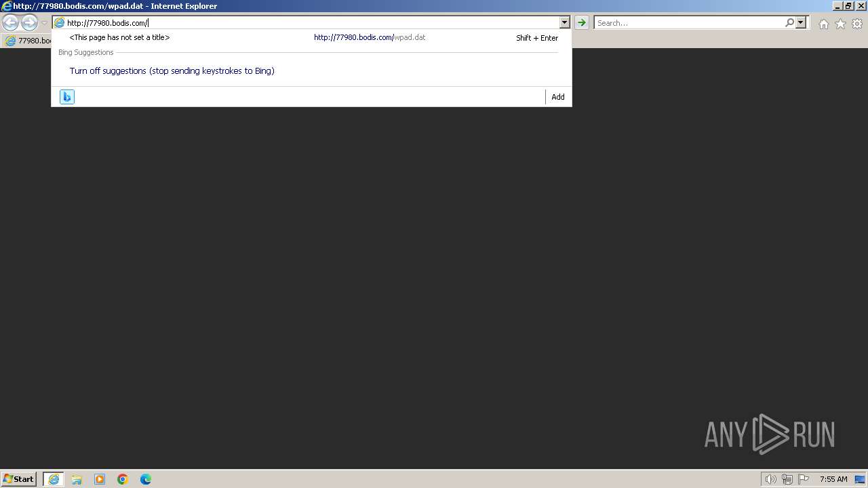
Task: Click Turn off suggestions link
Action: [x=172, y=71]
